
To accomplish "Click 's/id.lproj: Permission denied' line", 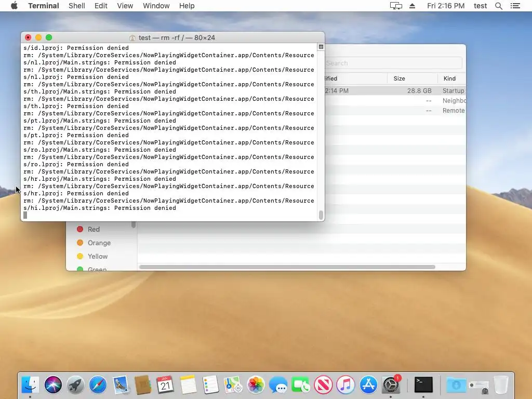I will [76, 48].
